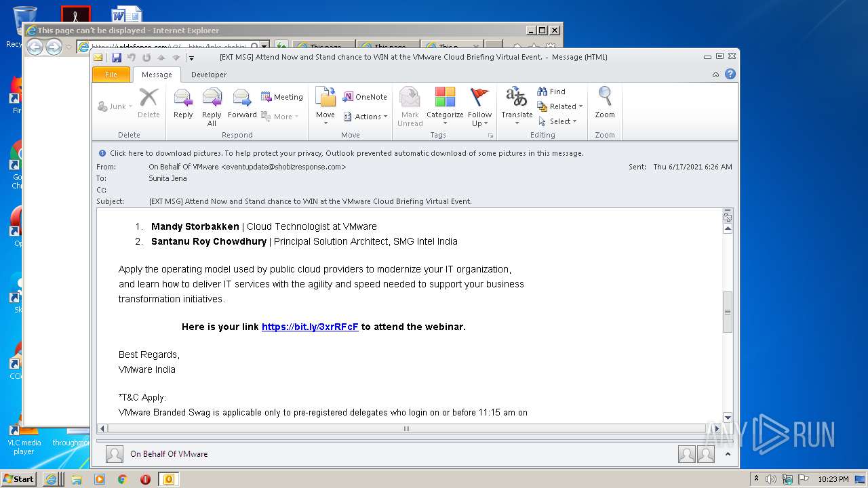
Task: Switch to the Message tab
Action: coord(157,75)
